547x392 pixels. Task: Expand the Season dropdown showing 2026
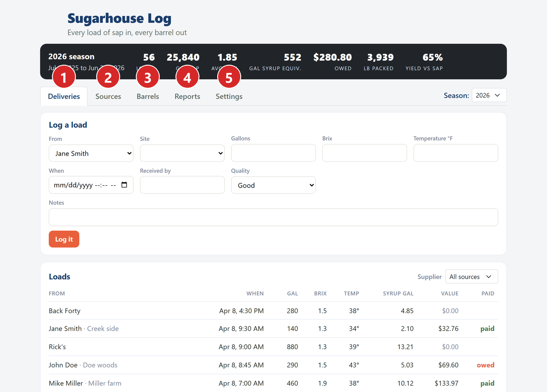point(489,95)
